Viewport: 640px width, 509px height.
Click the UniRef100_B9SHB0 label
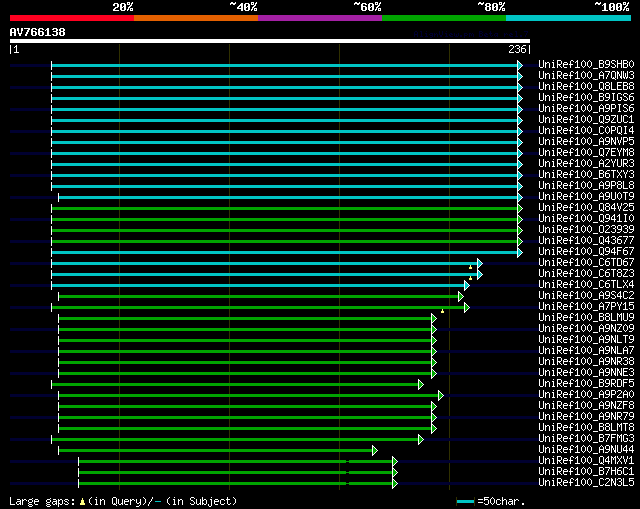point(586,64)
